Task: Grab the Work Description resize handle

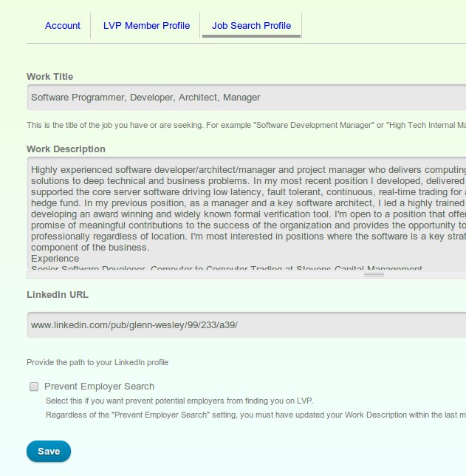Action: [374, 274]
